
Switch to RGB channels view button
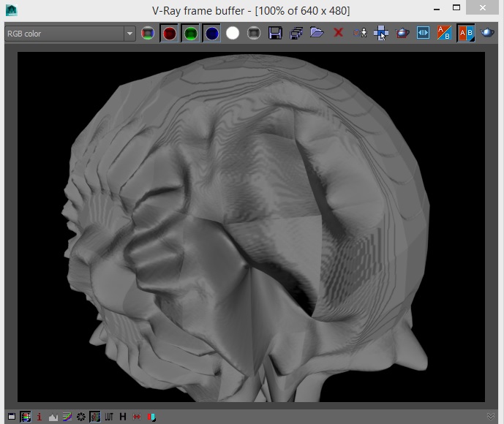pyautogui.click(x=148, y=33)
